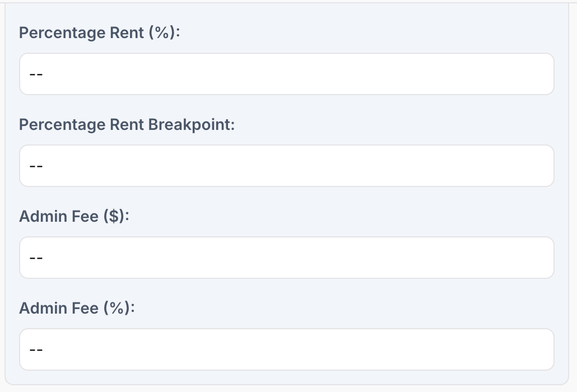Place cursor in the percent admin fee box
Image resolution: width=577 pixels, height=392 pixels.
point(286,349)
